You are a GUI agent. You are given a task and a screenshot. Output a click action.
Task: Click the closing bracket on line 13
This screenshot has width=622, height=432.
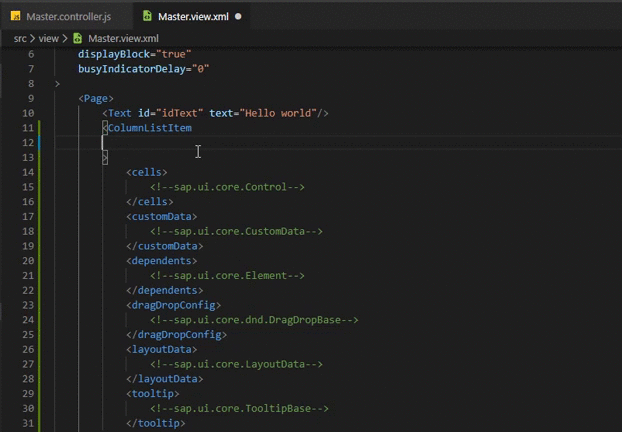(x=105, y=157)
